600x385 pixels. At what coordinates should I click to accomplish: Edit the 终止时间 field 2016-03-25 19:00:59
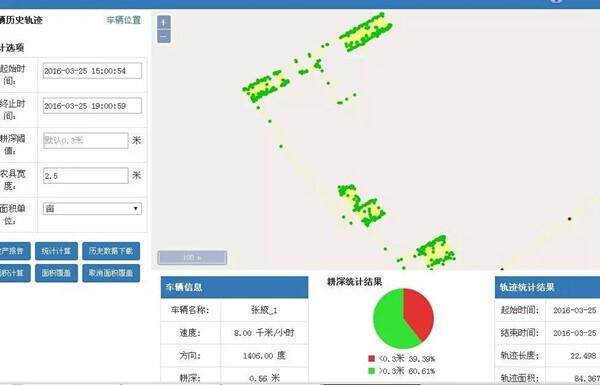point(92,106)
